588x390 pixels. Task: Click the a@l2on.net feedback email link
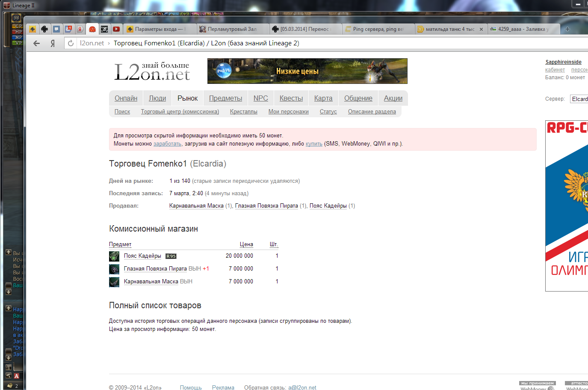click(302, 387)
